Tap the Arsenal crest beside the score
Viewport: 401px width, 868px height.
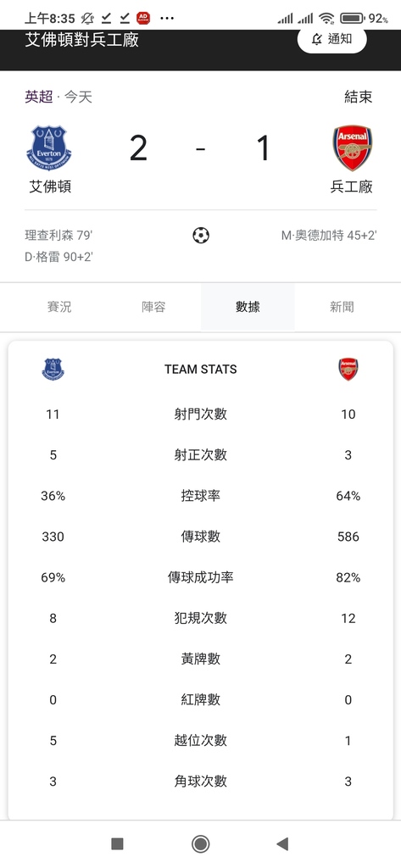click(x=353, y=147)
